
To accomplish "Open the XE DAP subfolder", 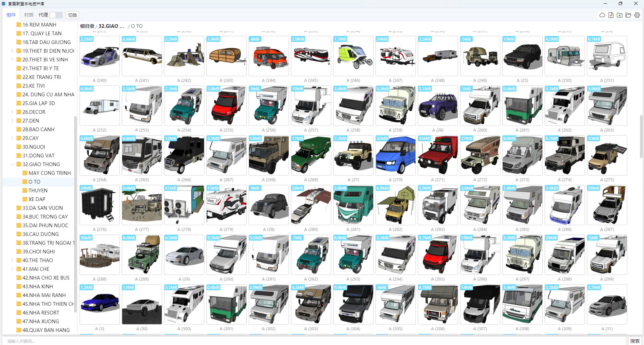I will point(37,199).
